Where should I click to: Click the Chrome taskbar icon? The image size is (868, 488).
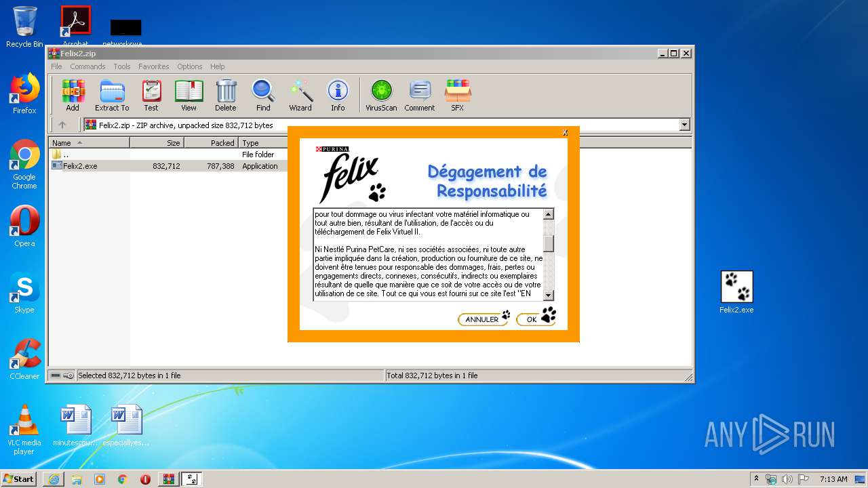coord(122,479)
